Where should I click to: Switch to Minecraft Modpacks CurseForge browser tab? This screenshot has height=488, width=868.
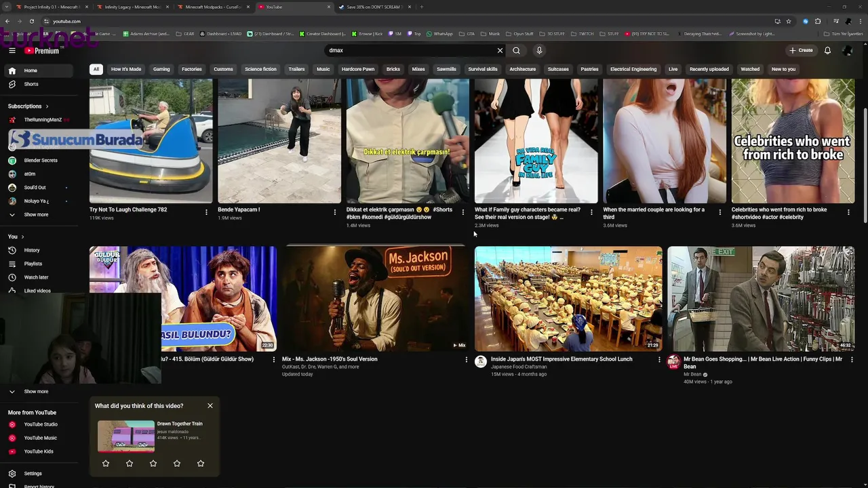coord(214,7)
